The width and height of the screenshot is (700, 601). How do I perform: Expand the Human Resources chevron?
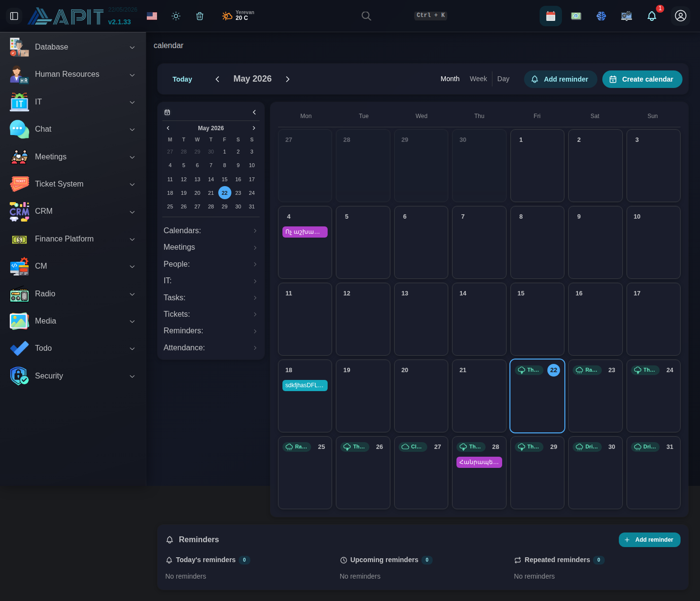tap(132, 75)
